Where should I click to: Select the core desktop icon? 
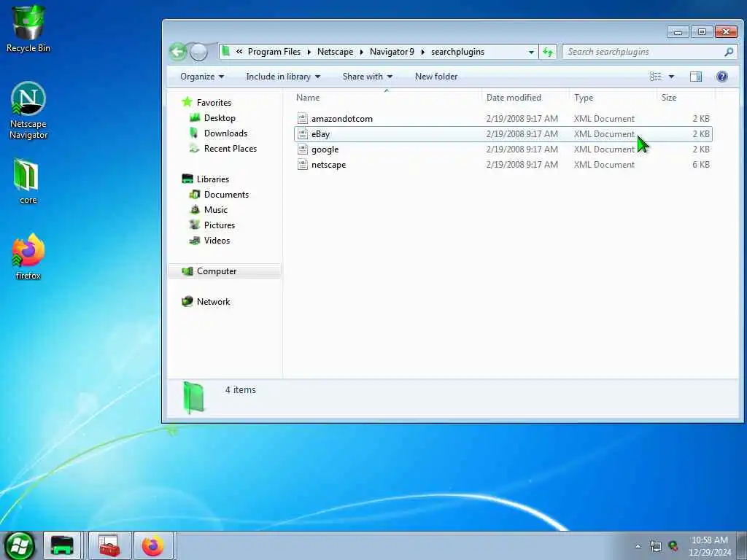pos(28,181)
